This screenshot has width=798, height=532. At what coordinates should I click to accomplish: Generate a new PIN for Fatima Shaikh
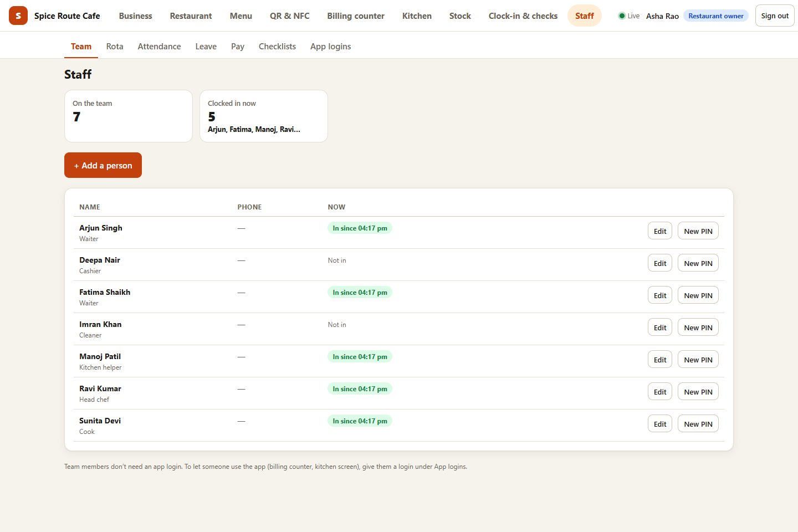click(x=698, y=295)
